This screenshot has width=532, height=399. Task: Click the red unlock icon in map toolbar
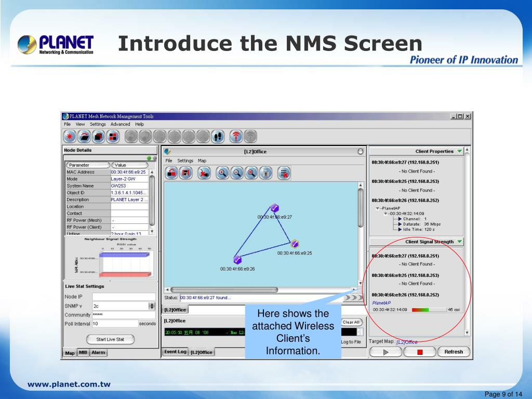171,173
